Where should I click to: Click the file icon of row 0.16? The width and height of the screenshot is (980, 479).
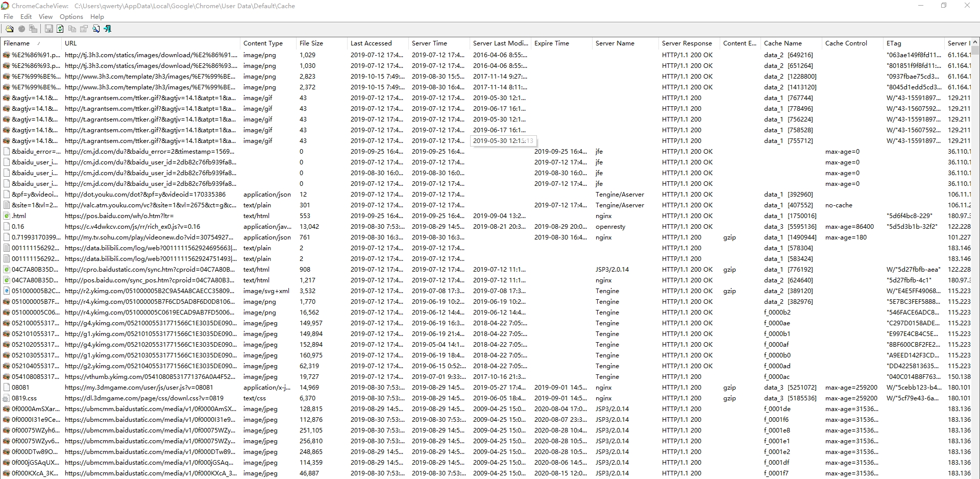pyautogui.click(x=7, y=227)
